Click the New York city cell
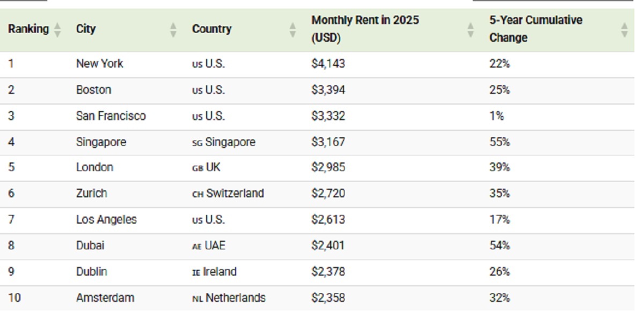Image resolution: width=644 pixels, height=326 pixels. 100,64
